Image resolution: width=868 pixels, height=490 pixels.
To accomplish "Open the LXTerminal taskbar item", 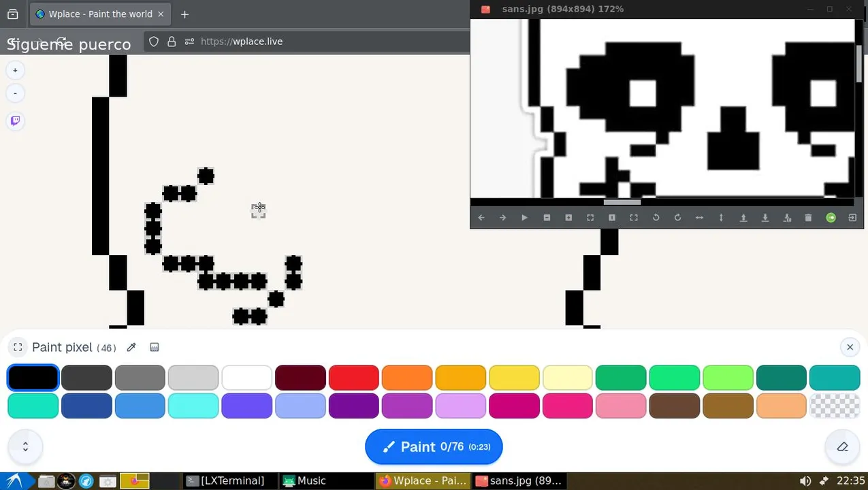I will pyautogui.click(x=231, y=480).
